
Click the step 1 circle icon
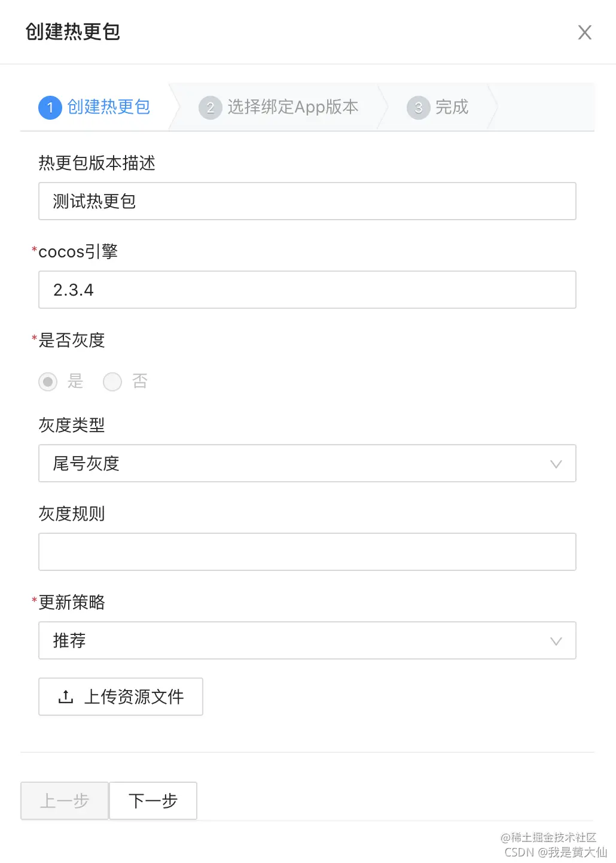click(50, 108)
